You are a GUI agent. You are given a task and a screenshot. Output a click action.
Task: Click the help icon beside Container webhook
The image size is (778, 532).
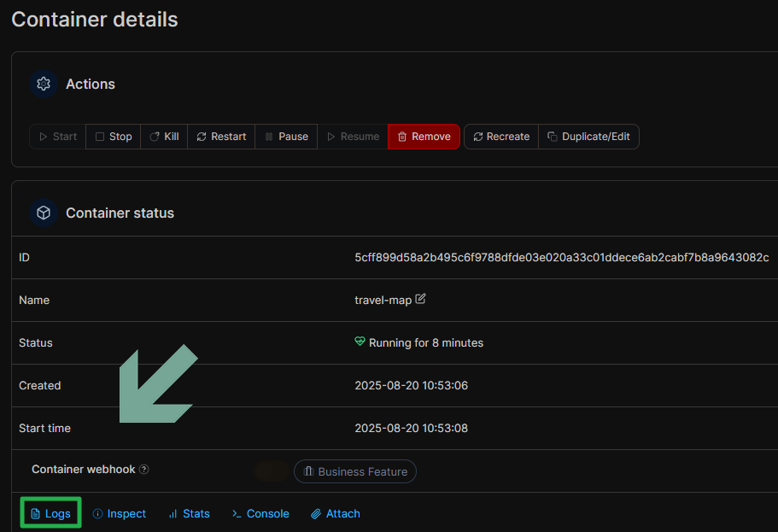click(143, 470)
